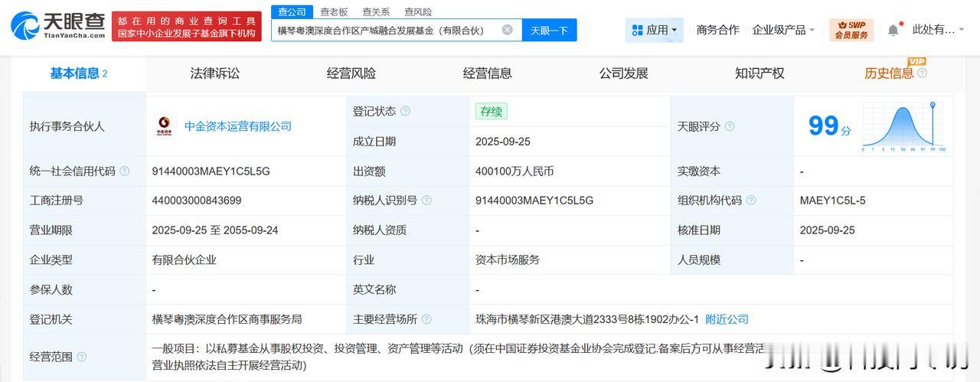Click 成立日期 value 2025-09-25
The height and width of the screenshot is (382, 980).
point(503,142)
